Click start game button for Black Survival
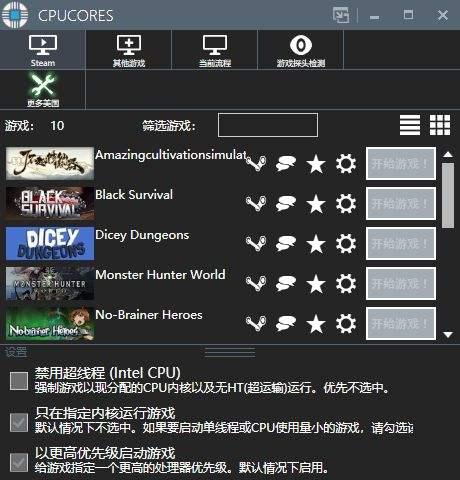Viewport: 460px width, 480px height. click(401, 203)
